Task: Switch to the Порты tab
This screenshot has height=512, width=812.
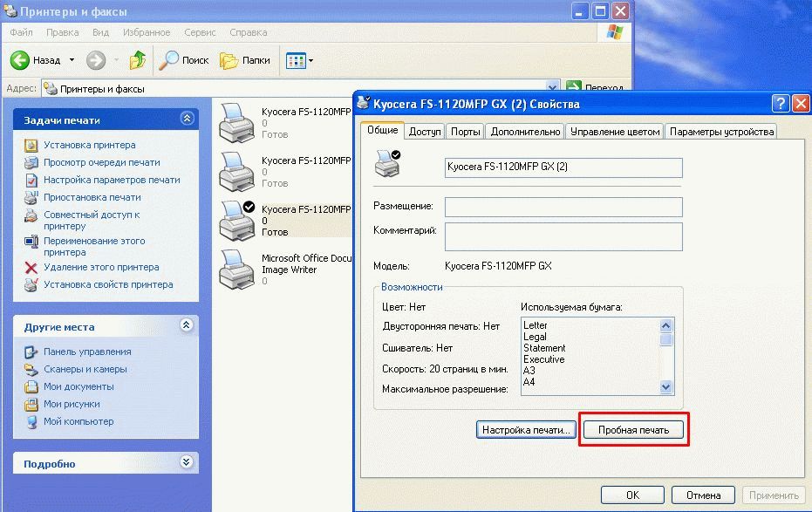Action: point(466,132)
